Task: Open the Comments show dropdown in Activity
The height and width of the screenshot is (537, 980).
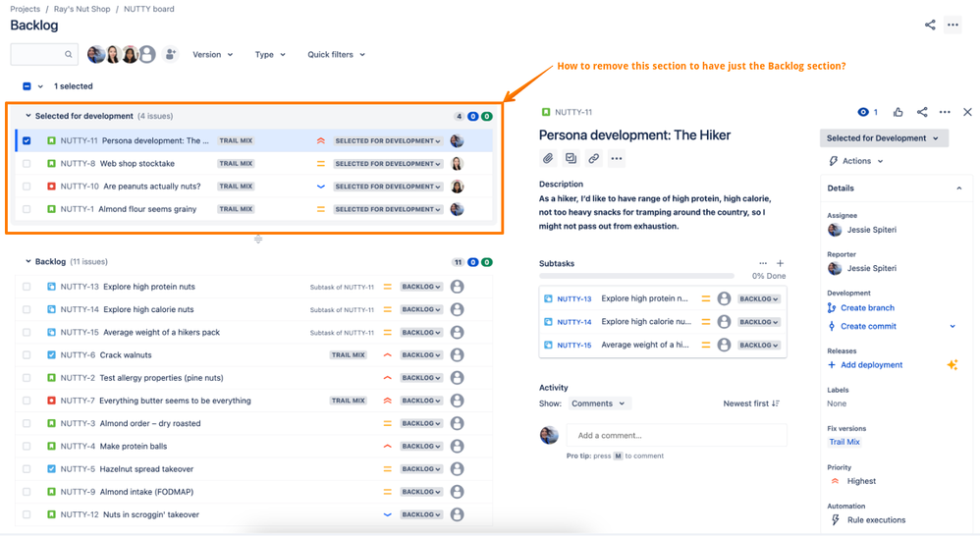Action: pos(598,403)
